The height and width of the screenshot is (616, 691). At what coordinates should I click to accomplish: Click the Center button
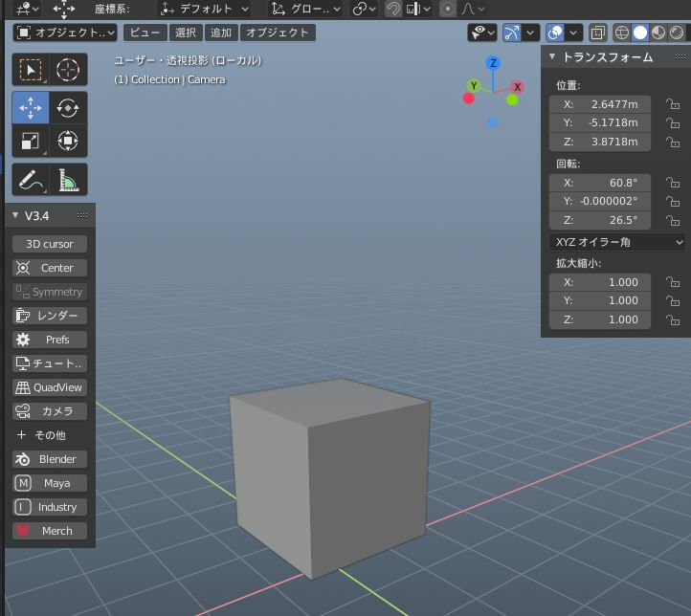pos(50,268)
